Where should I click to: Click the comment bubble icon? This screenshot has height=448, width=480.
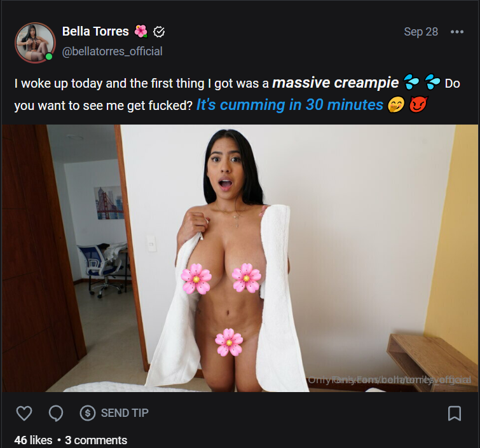click(56, 413)
